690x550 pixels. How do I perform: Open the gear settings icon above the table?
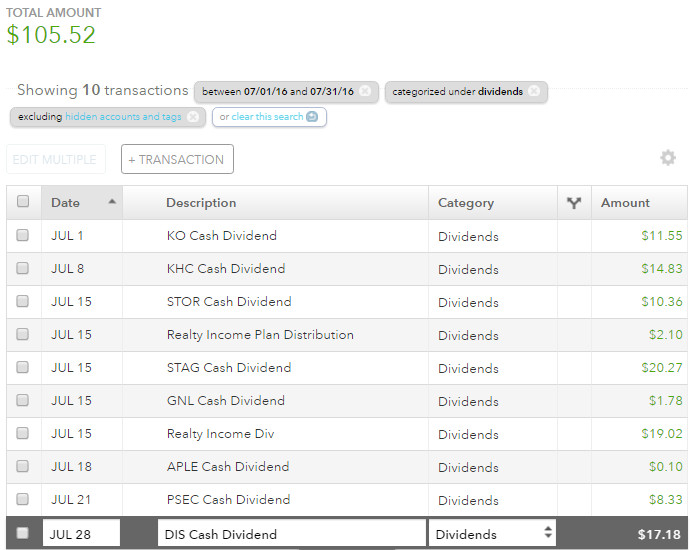(668, 158)
